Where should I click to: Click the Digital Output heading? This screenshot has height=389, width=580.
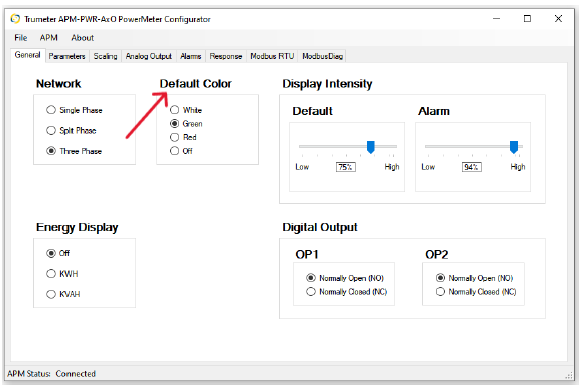(x=320, y=227)
